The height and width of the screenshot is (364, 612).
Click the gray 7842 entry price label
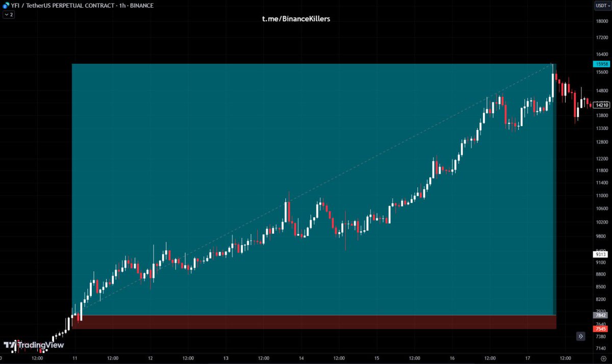point(601,315)
